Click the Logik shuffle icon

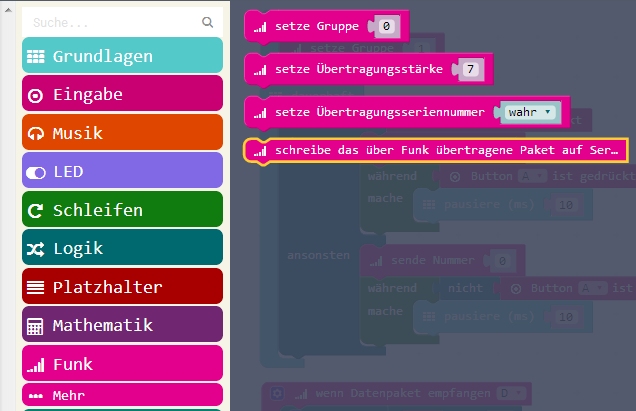pyautogui.click(x=36, y=249)
